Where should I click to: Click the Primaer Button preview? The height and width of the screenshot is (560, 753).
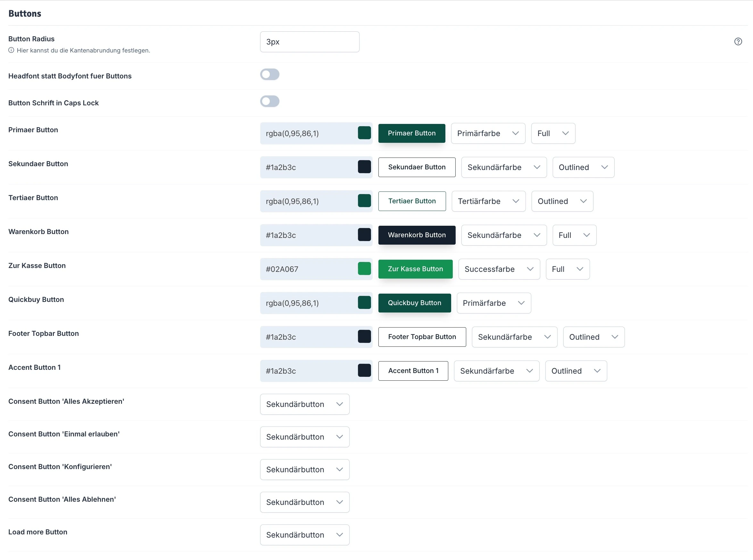411,133
